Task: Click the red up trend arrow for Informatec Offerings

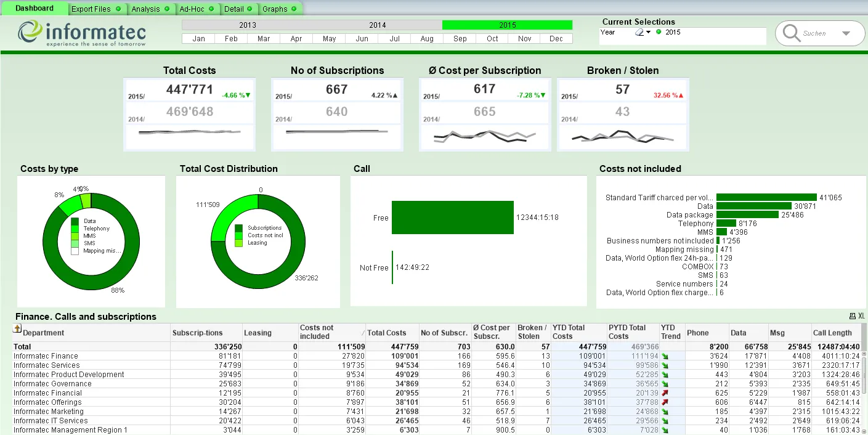Action: (665, 402)
